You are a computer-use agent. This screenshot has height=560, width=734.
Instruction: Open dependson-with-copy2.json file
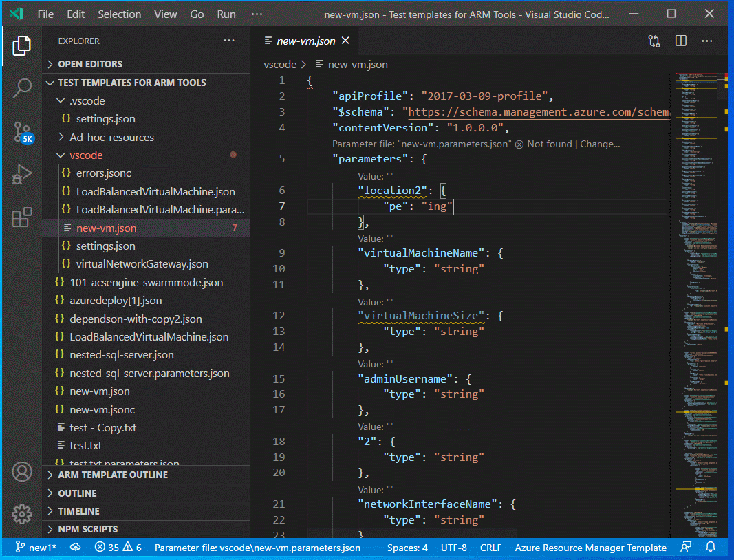[x=146, y=319]
